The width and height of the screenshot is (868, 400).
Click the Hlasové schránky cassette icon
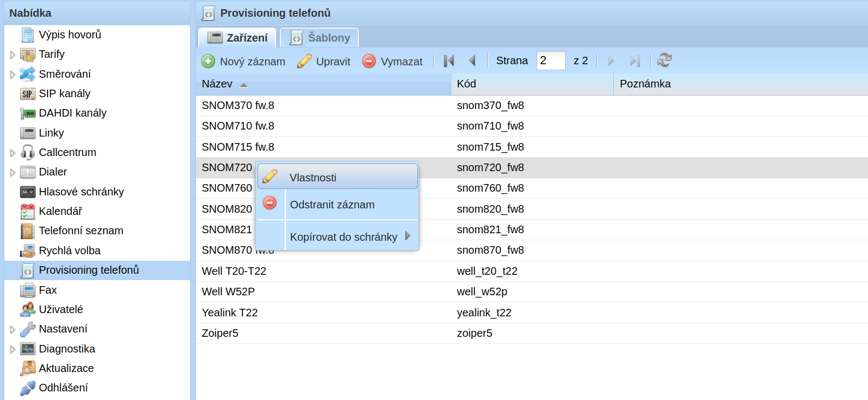point(28,192)
